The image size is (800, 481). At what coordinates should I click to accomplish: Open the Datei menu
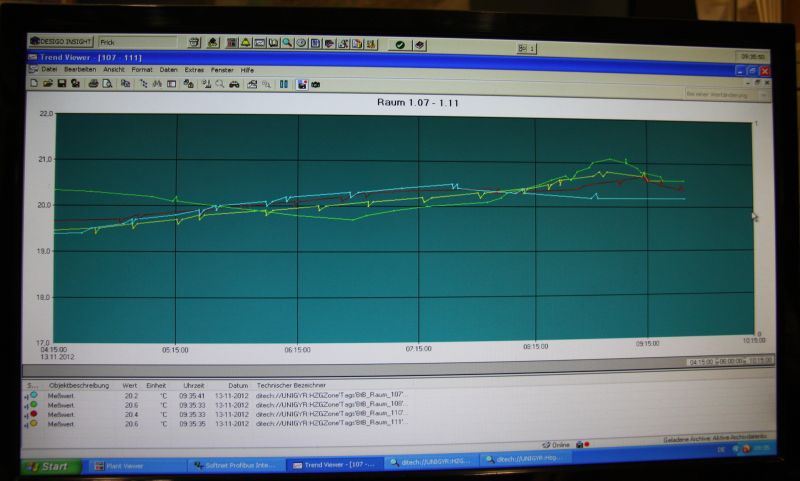tap(48, 70)
